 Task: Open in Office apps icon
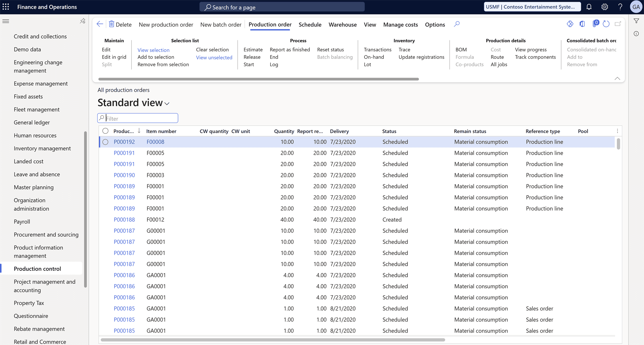pos(582,24)
